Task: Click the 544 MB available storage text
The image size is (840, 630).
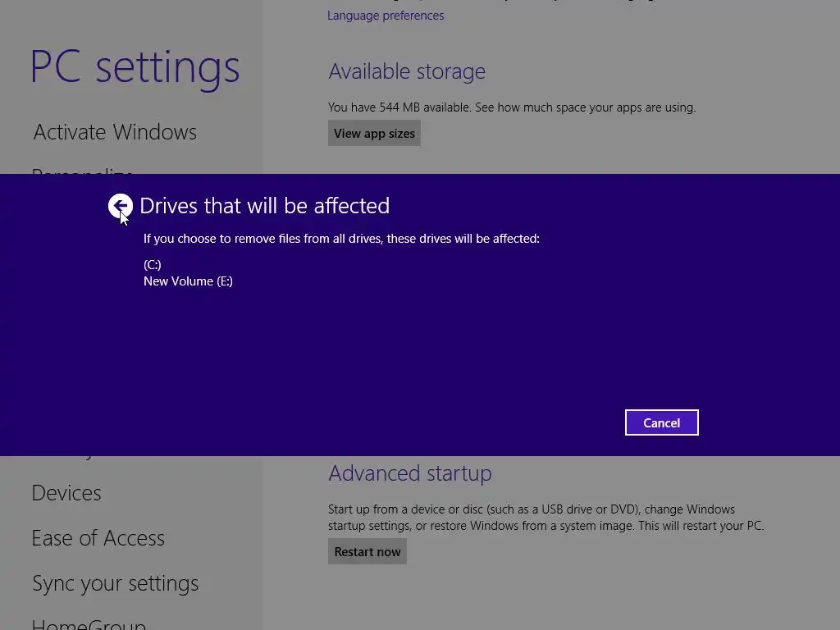Action: coord(512,107)
